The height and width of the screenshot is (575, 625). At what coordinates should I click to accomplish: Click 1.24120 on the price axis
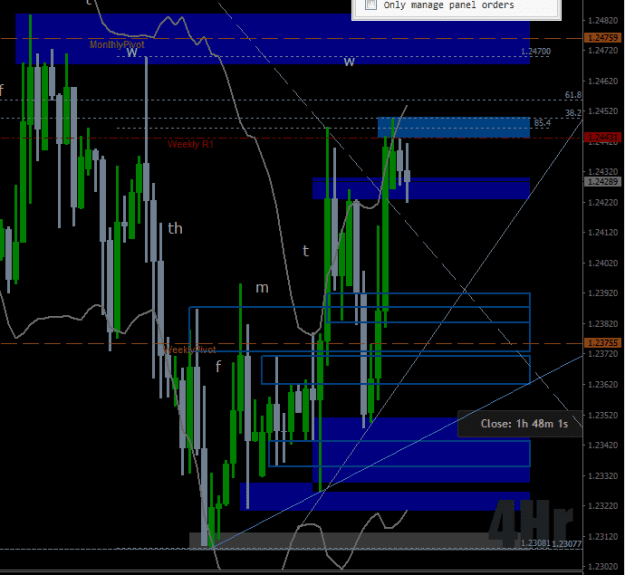[603, 233]
